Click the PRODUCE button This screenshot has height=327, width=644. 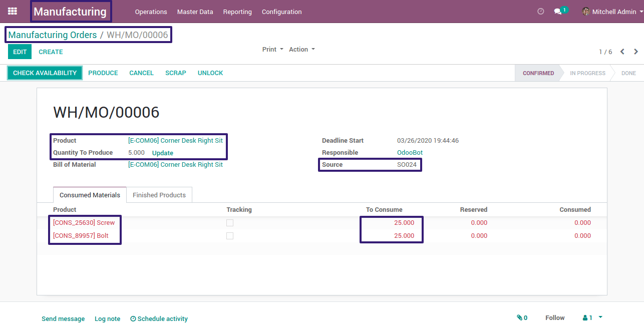103,73
